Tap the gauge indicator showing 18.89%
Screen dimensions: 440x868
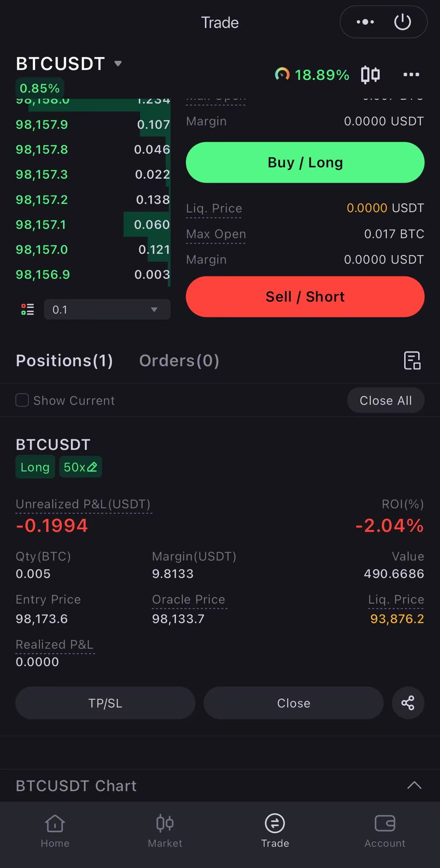click(x=311, y=74)
